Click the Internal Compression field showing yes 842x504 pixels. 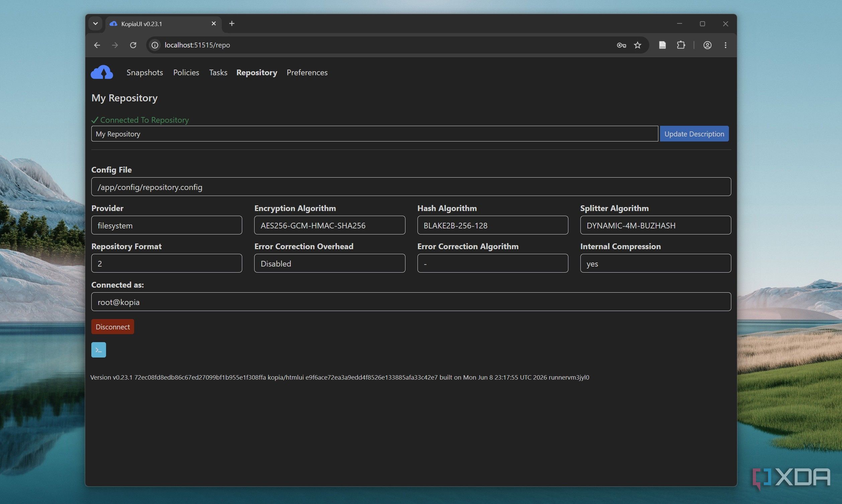[656, 263]
